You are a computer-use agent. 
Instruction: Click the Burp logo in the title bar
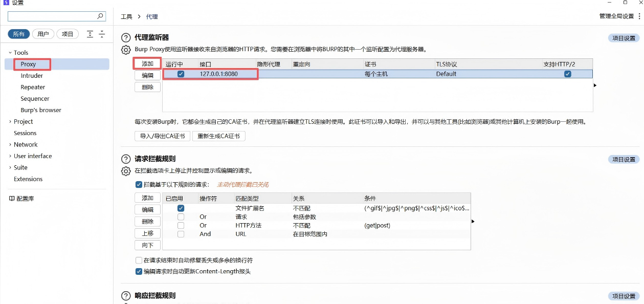[6, 3]
